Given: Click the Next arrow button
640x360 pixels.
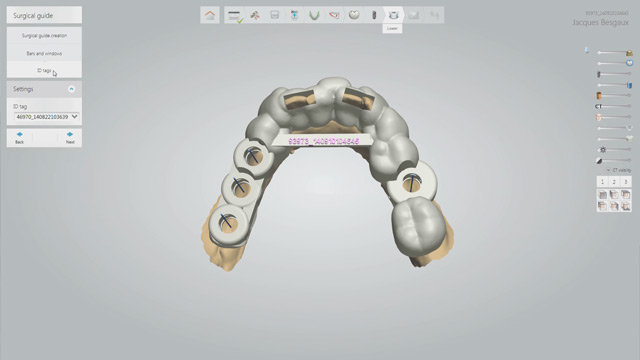Looking at the screenshot, I should coord(70,138).
